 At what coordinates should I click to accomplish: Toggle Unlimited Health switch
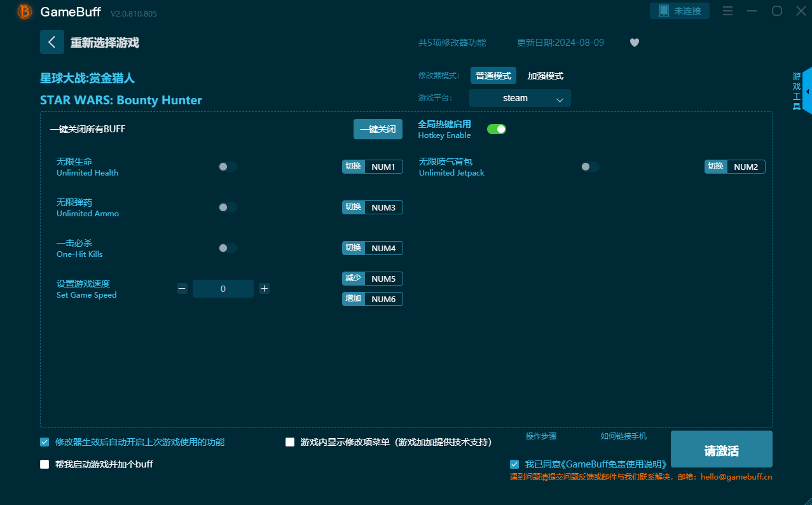(227, 167)
